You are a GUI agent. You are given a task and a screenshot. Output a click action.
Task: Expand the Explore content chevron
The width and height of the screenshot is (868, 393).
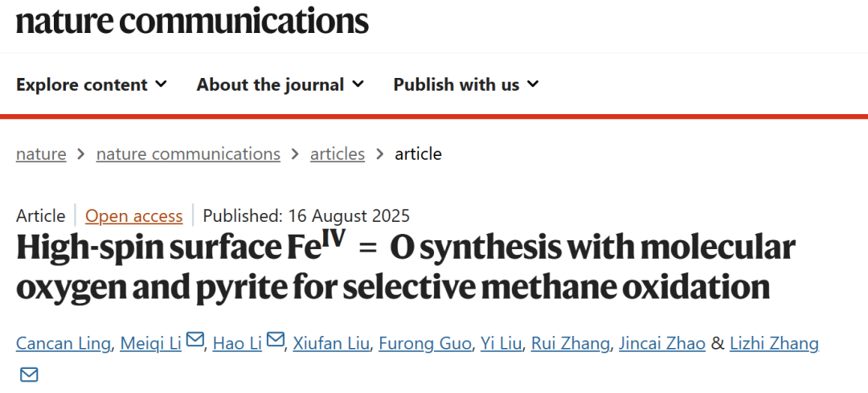pyautogui.click(x=161, y=84)
